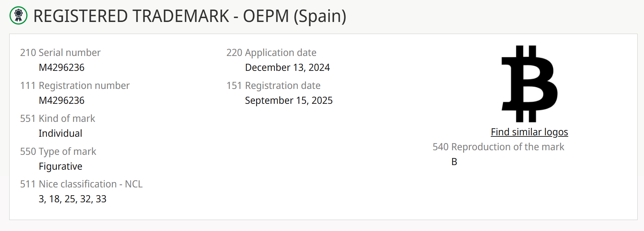
Task: Click the 151 Registration date label
Action: coord(273,86)
